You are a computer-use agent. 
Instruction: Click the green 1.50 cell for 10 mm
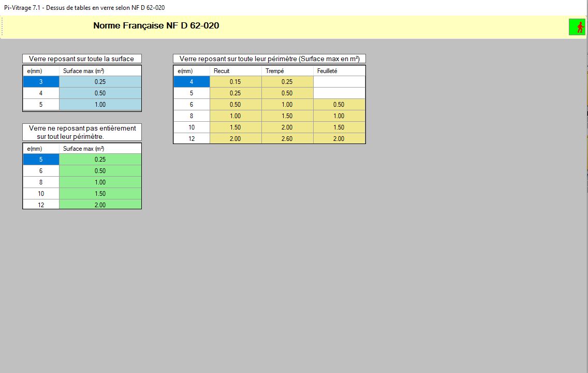click(100, 194)
